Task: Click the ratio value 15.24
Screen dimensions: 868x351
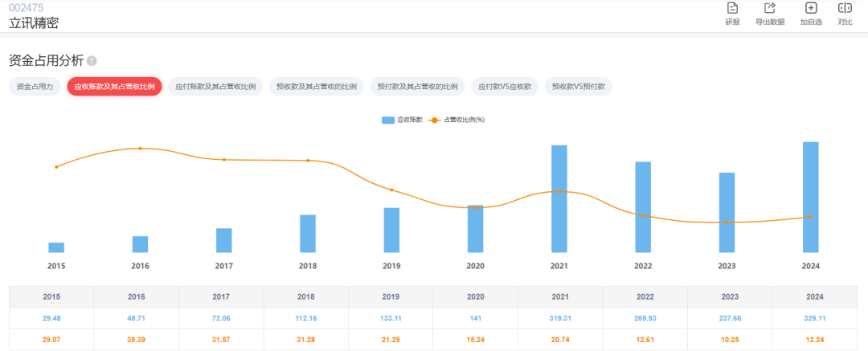Action: tap(476, 340)
